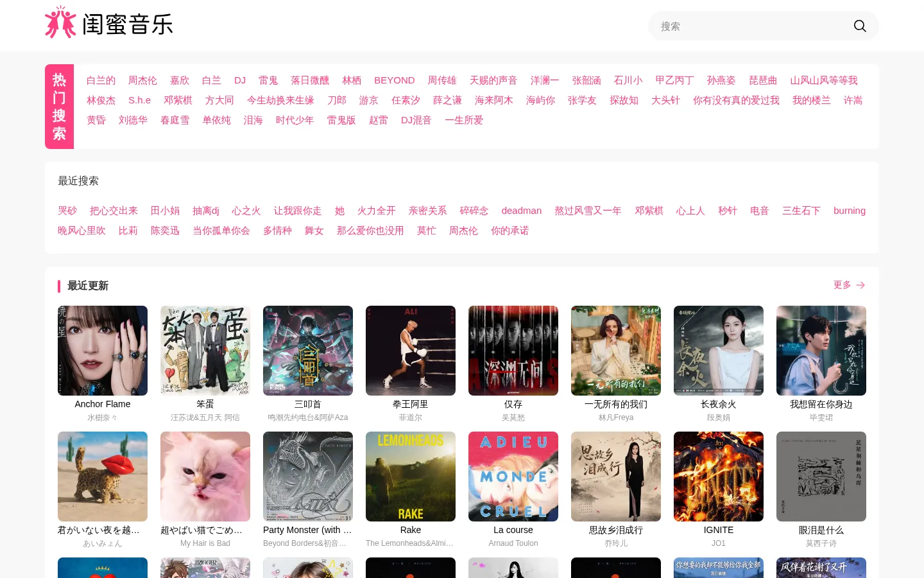
Task: Click artist name Arnaud Toulon
Action: [x=513, y=543]
